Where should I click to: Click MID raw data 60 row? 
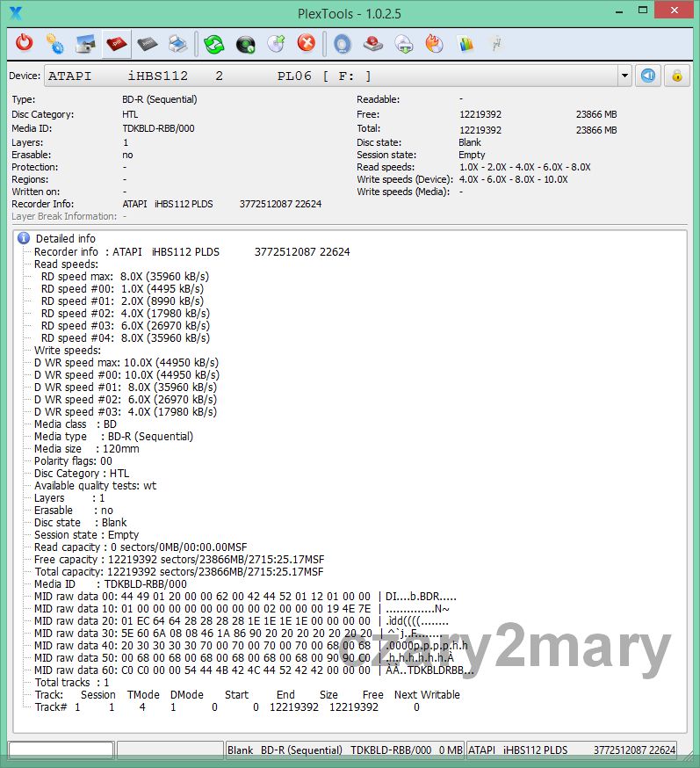click(254, 670)
